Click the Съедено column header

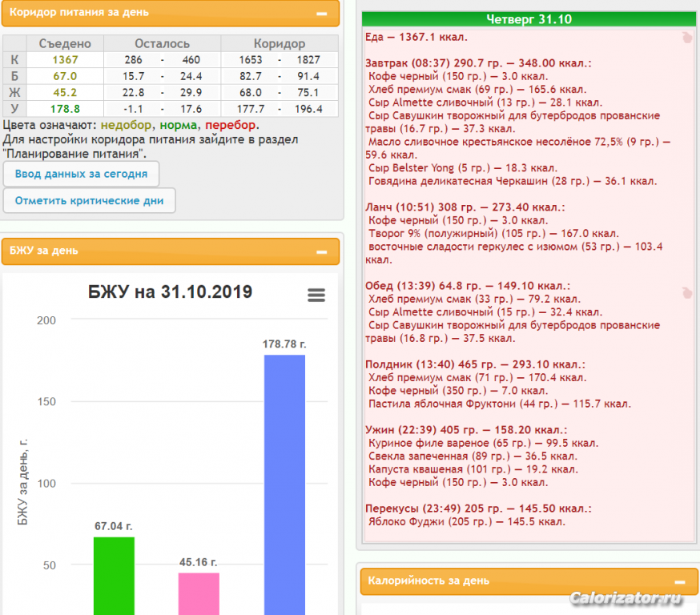65,43
